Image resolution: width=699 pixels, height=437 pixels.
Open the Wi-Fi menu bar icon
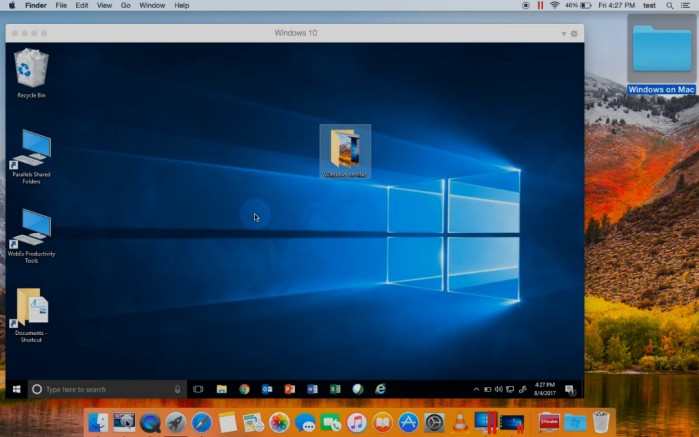pos(555,5)
